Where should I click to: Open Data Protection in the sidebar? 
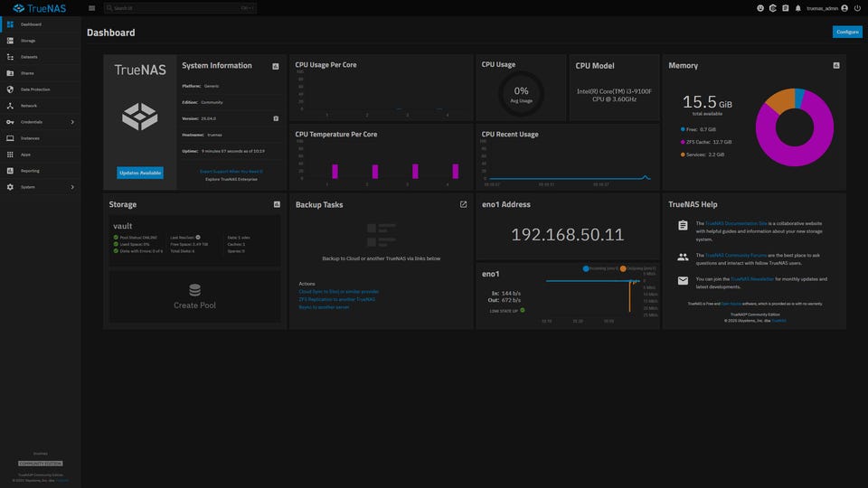(35, 89)
